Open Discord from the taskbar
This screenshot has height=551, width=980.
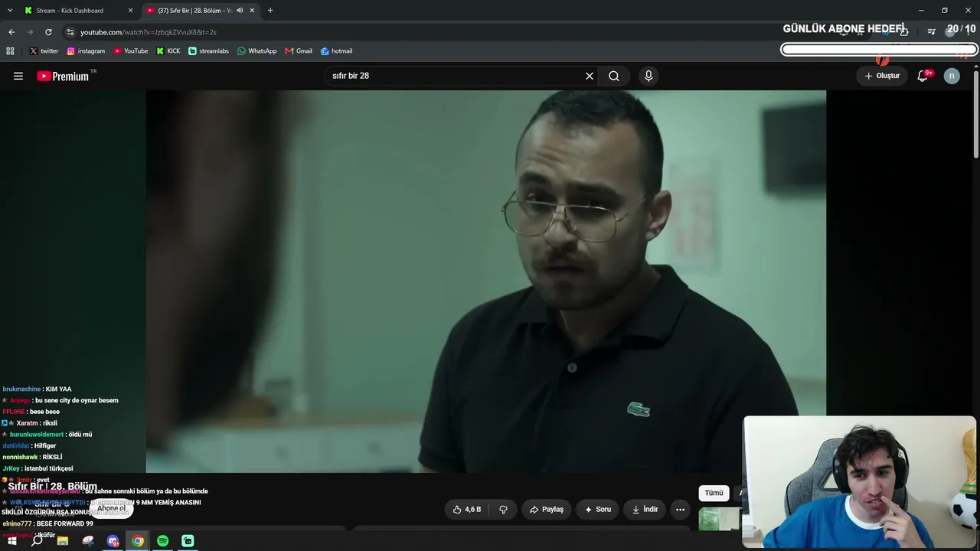click(113, 541)
